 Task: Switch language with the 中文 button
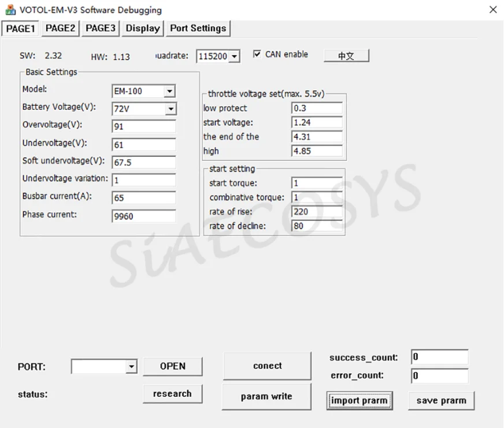tap(346, 56)
